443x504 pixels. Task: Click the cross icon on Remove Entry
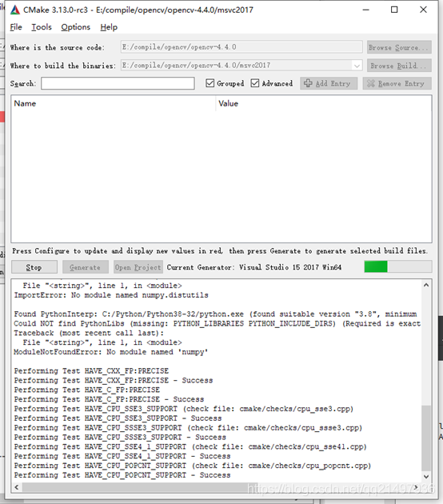pyautogui.click(x=371, y=83)
